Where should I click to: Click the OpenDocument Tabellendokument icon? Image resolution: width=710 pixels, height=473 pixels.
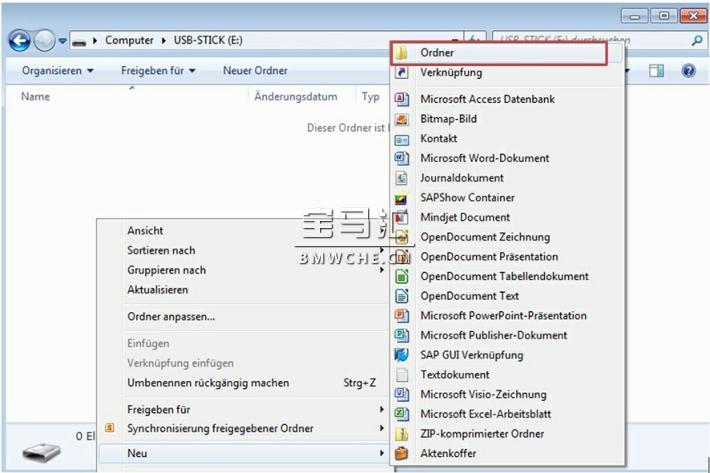pos(402,276)
